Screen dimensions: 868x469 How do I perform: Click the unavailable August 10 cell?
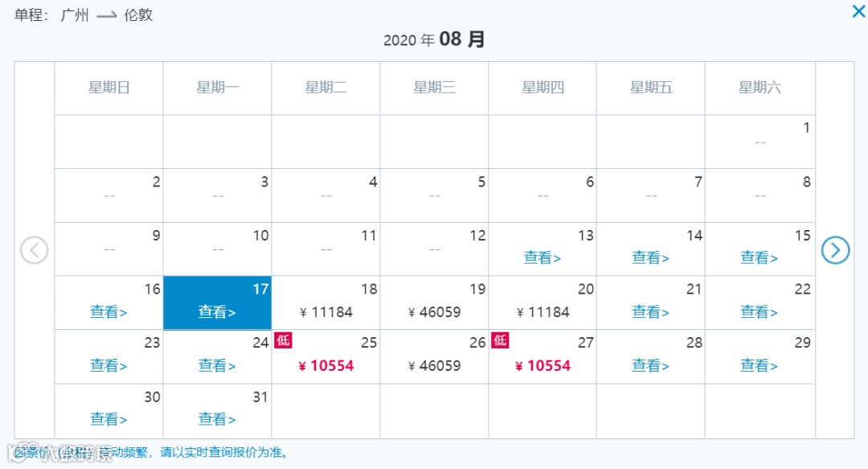tap(217, 249)
